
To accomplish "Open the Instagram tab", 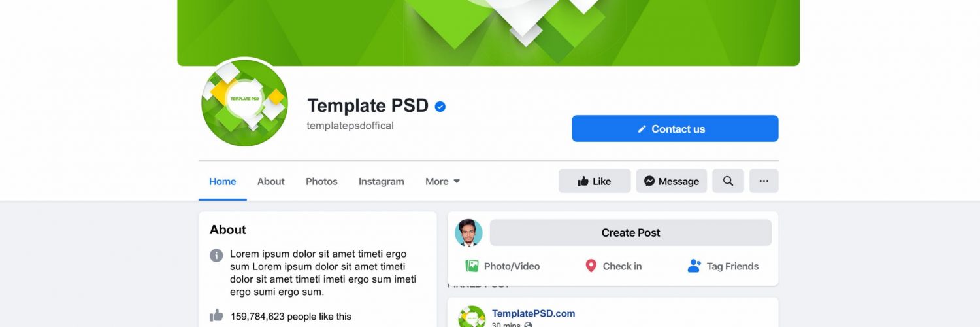I will pos(382,182).
